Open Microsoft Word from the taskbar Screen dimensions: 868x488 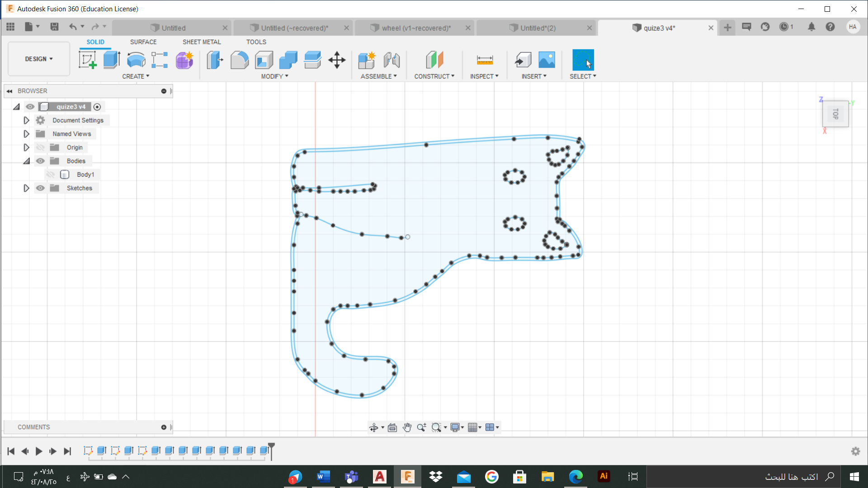(x=324, y=477)
